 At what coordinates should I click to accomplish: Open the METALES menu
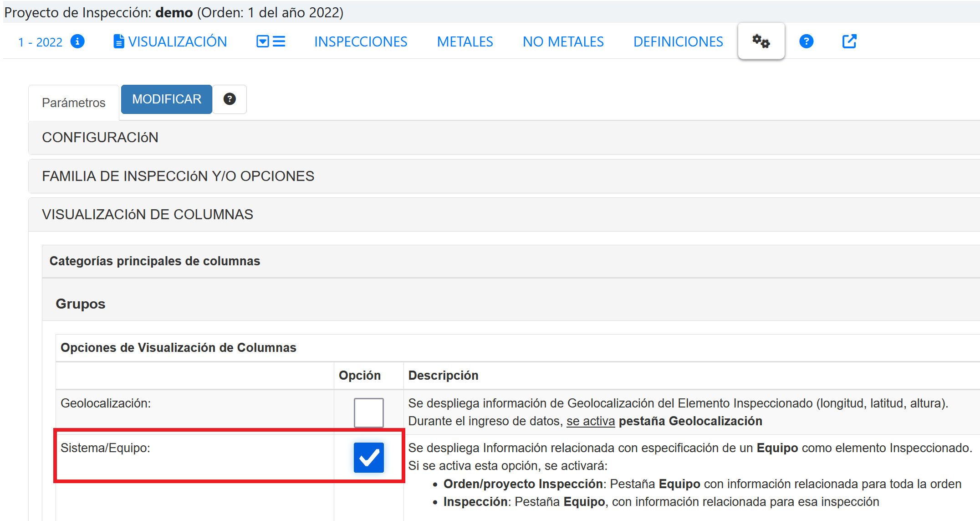coord(464,41)
